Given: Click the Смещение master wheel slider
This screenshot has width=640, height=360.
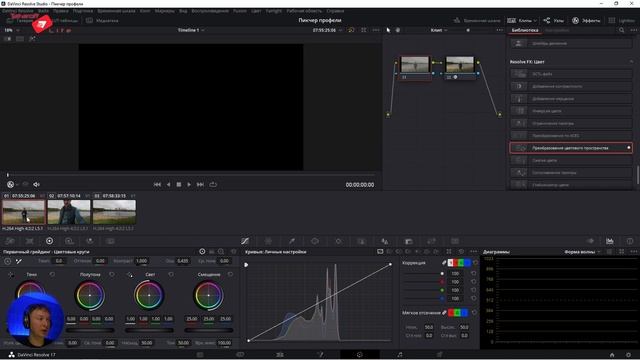Looking at the screenshot, I should [x=209, y=330].
